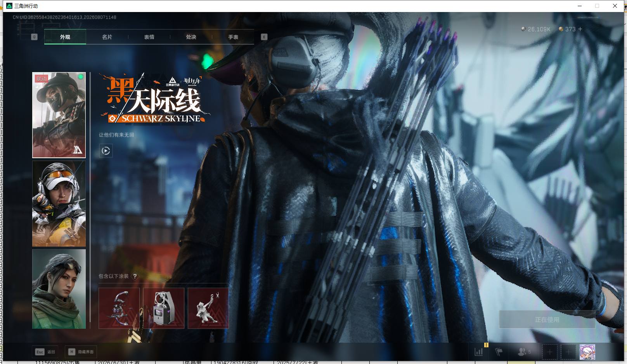
Task: Click the 三角洲行动 app icon in the title bar
Action: [x=9, y=6]
